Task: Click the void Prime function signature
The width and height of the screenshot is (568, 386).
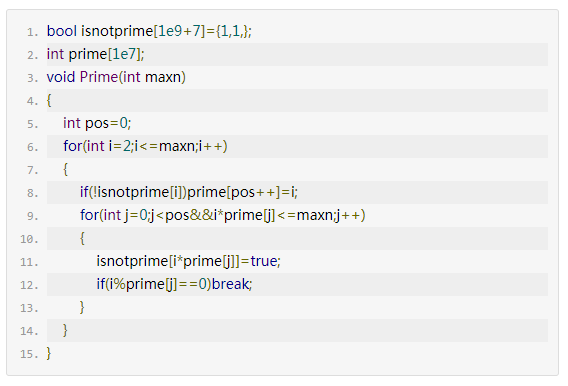Action: click(x=116, y=77)
